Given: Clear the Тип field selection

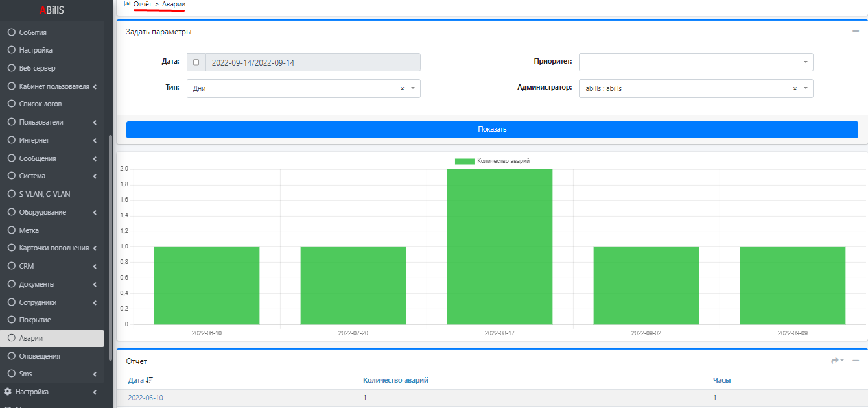Looking at the screenshot, I should (402, 89).
